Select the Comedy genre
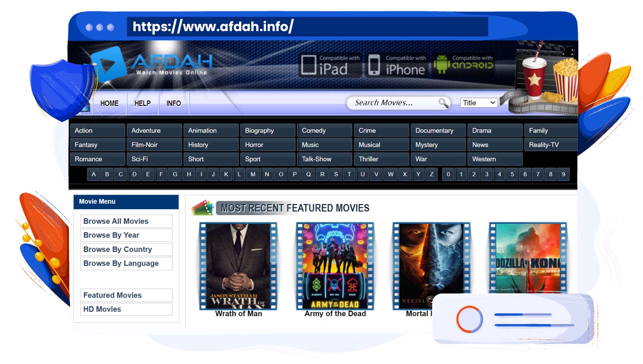Screen dimensions: 643x364 pos(325,131)
